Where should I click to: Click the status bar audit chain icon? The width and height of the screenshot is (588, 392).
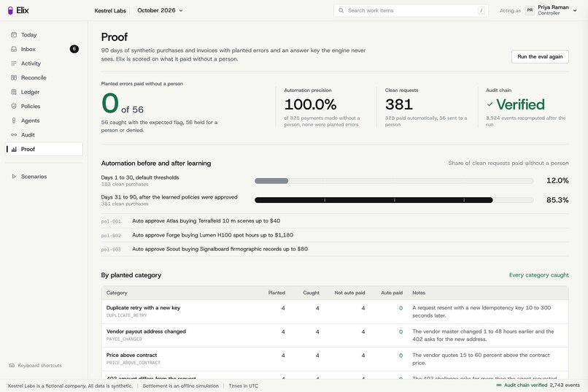click(499, 385)
